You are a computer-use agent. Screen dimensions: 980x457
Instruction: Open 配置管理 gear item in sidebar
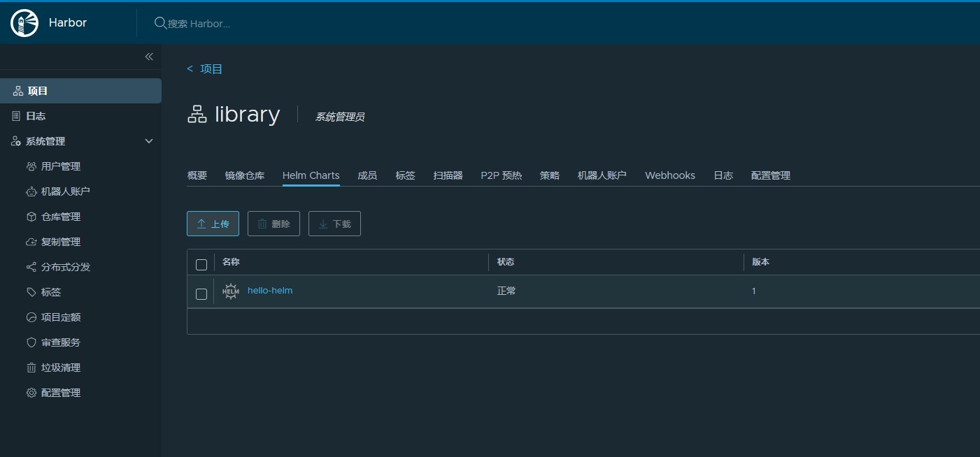(x=60, y=393)
